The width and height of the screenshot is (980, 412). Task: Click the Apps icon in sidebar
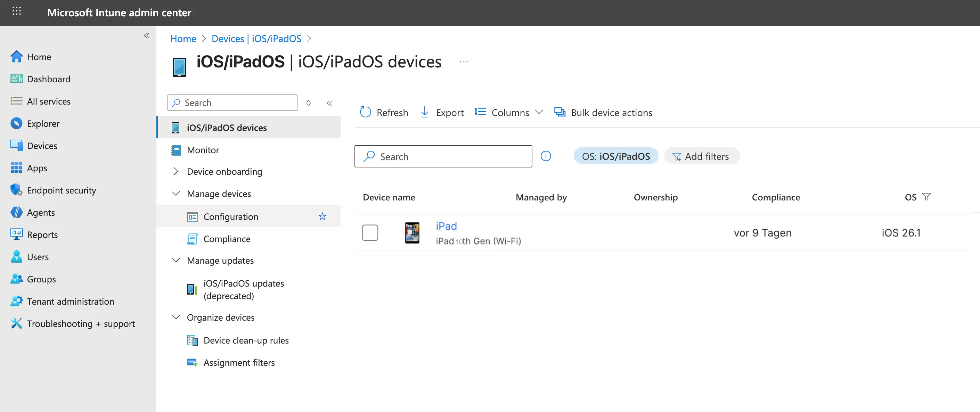point(17,168)
